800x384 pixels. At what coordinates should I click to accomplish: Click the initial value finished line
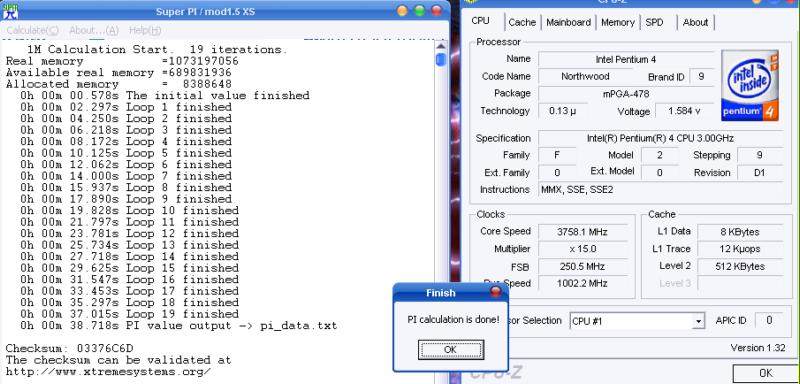click(165, 96)
